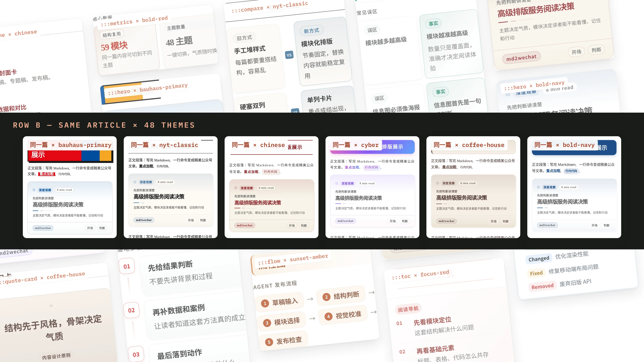Toggle the checkbox in the nyt-classic card
The image size is (644, 362).
[135, 182]
